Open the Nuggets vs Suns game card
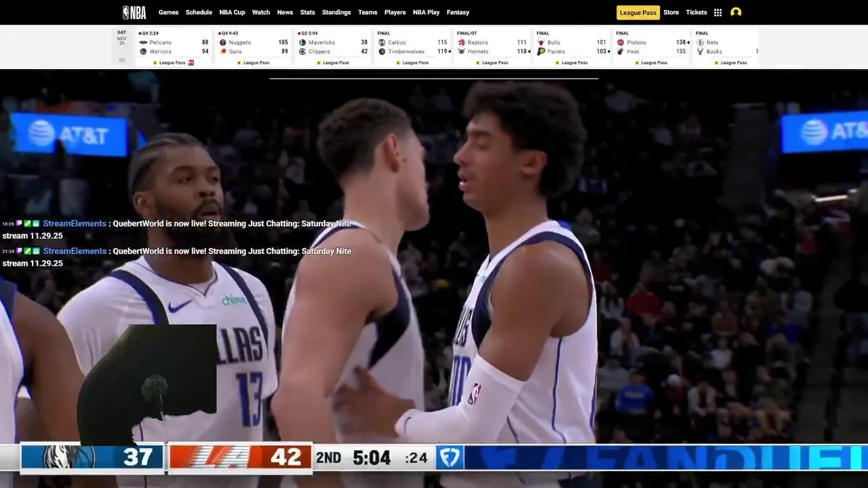 point(254,47)
